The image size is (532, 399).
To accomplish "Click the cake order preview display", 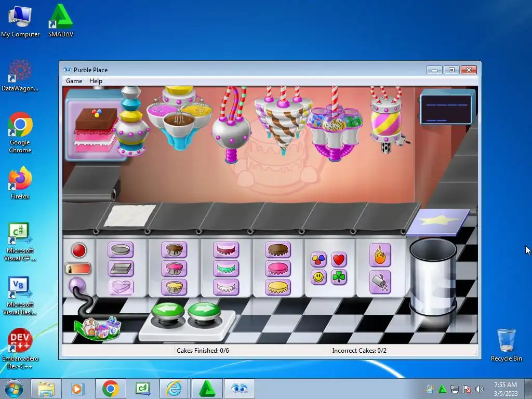I will [95, 127].
